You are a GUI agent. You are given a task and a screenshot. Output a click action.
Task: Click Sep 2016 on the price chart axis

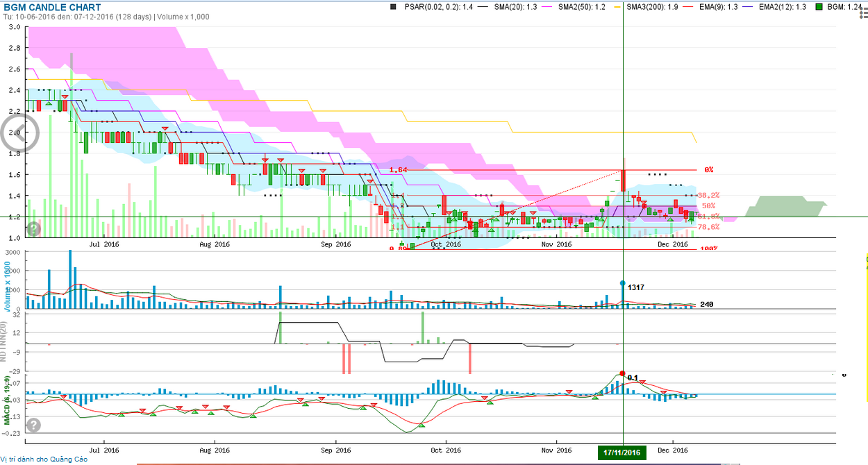335,244
